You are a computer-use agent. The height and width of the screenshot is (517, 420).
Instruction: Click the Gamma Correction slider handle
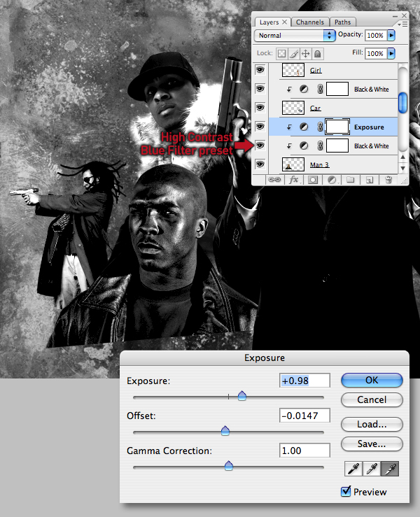pyautogui.click(x=229, y=465)
